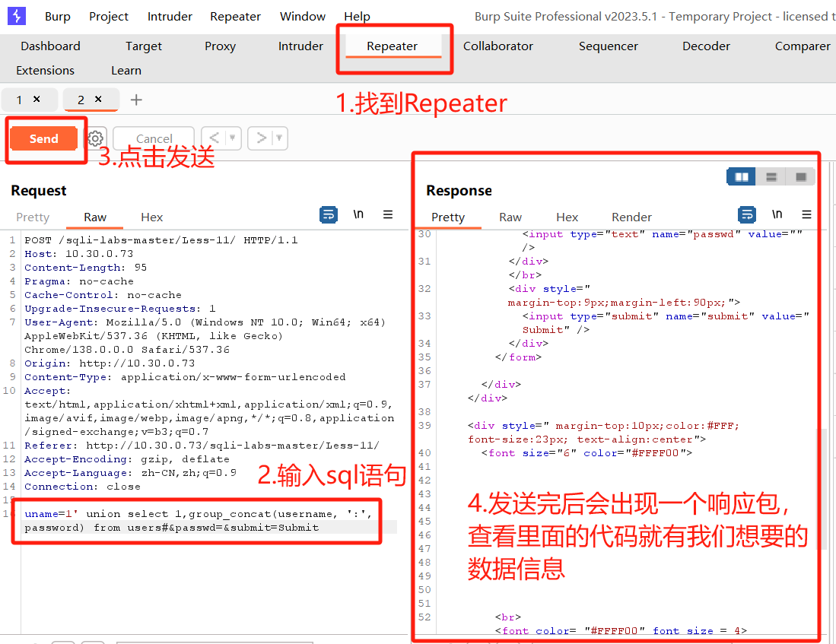Open Request panel hamburger options menu
This screenshot has width=836, height=644.
coord(388,214)
